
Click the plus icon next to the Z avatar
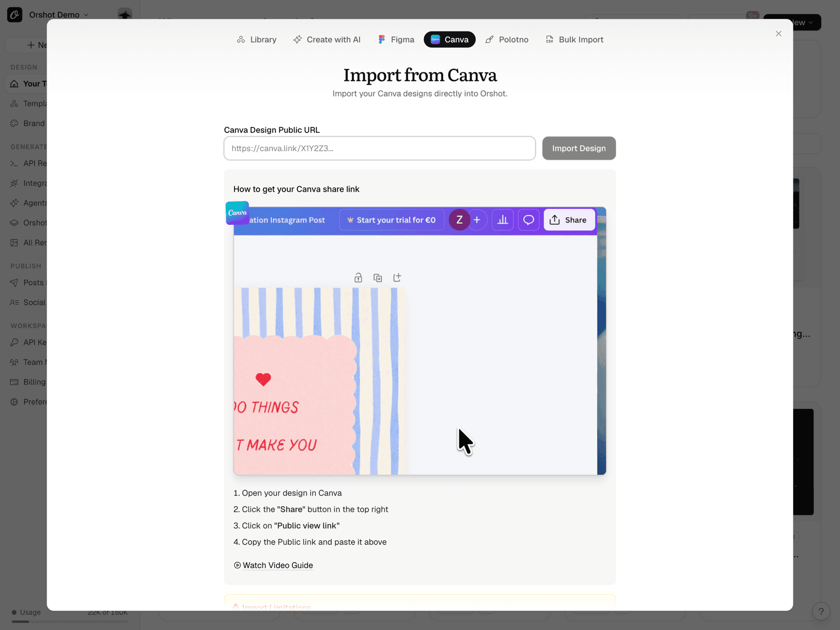coord(477,220)
